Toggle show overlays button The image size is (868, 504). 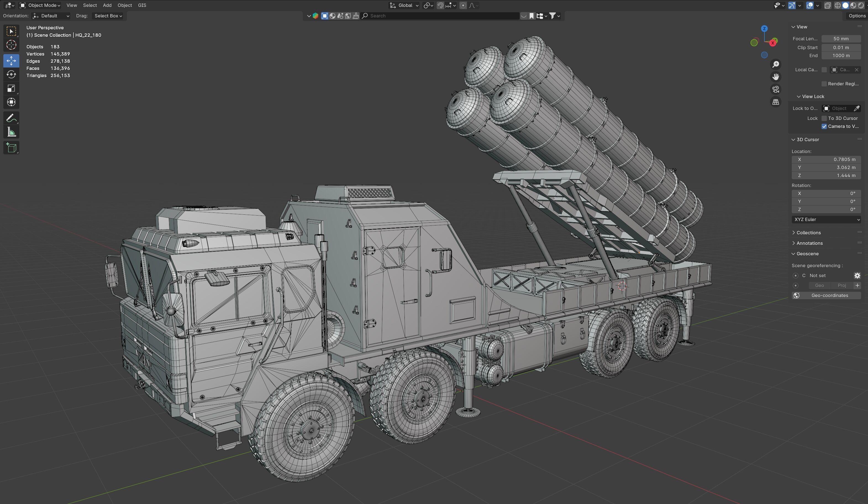tap(810, 5)
